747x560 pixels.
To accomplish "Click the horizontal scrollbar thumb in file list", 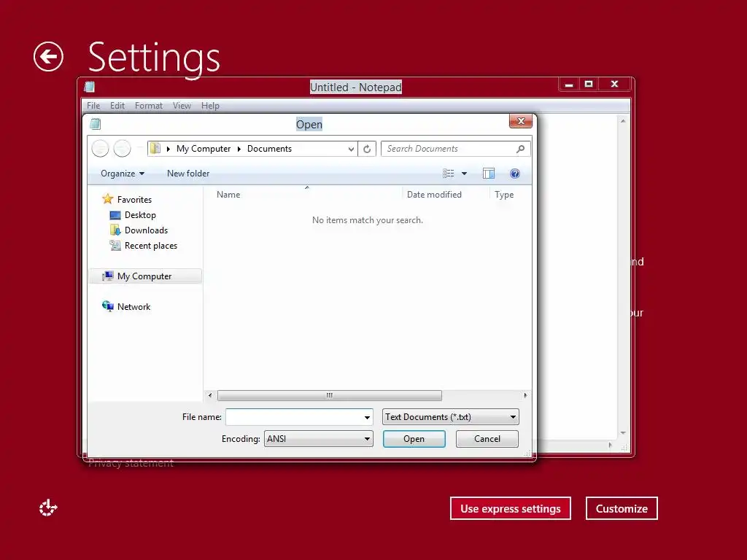I will 330,395.
